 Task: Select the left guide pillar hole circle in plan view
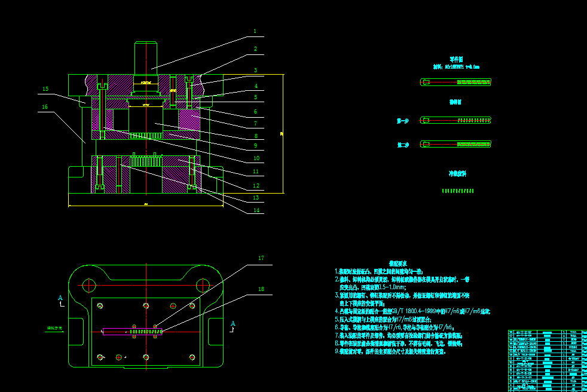[88, 286]
